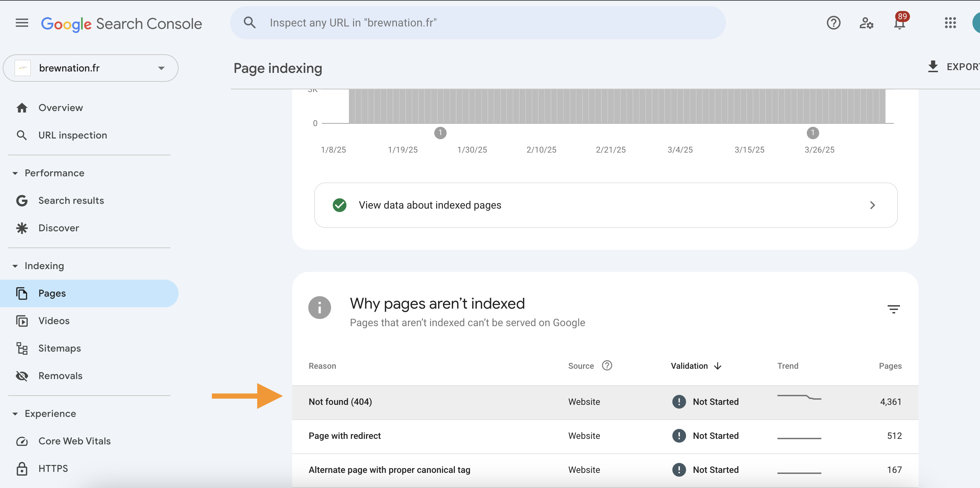Click the Pages column header
The image size is (980, 488).
point(890,366)
